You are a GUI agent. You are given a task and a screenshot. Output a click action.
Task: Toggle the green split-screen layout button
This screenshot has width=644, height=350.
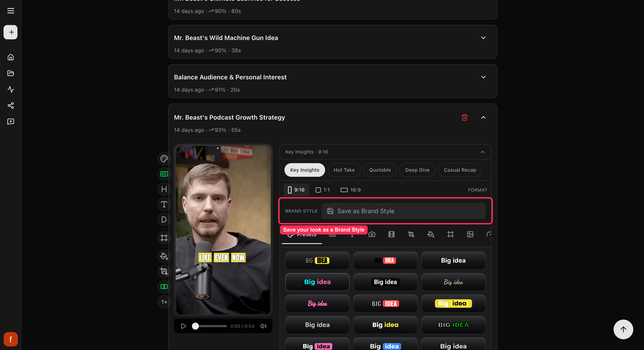click(x=164, y=286)
